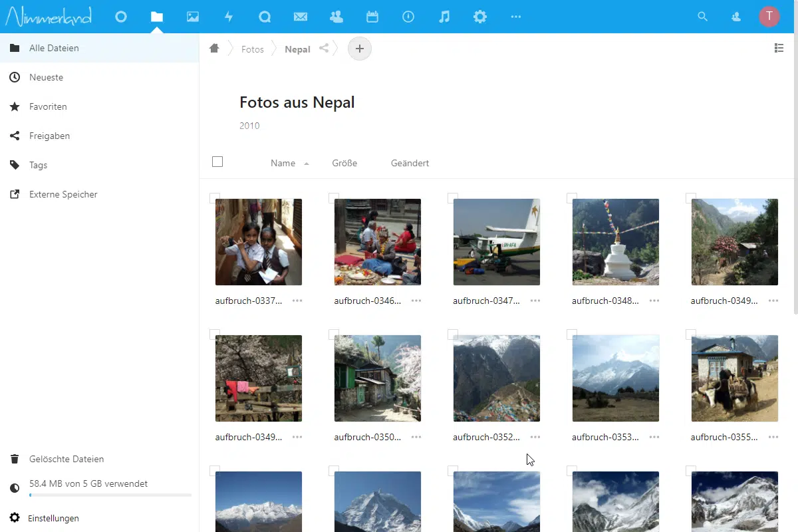Open the clock-shaped app icon in top bar
Screen dimensions: 798x532
pos(408,17)
